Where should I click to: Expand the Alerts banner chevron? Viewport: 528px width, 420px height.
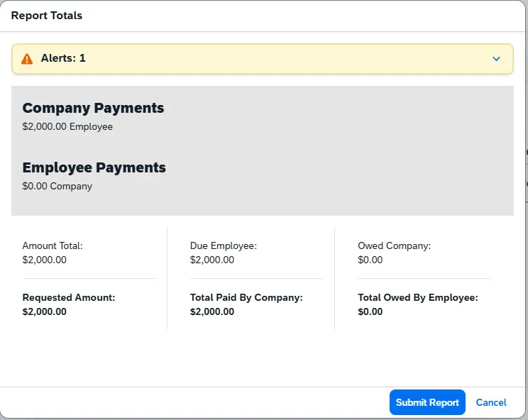pyautogui.click(x=496, y=59)
